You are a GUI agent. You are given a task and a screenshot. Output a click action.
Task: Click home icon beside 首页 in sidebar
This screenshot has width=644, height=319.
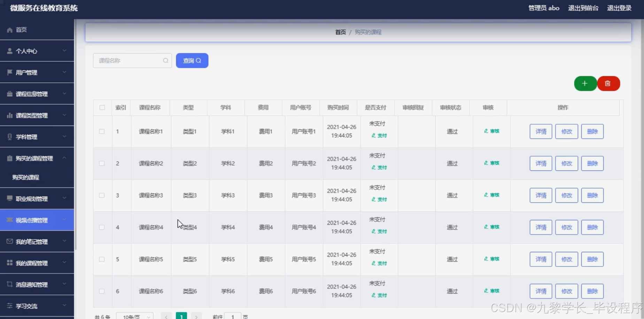tap(10, 30)
